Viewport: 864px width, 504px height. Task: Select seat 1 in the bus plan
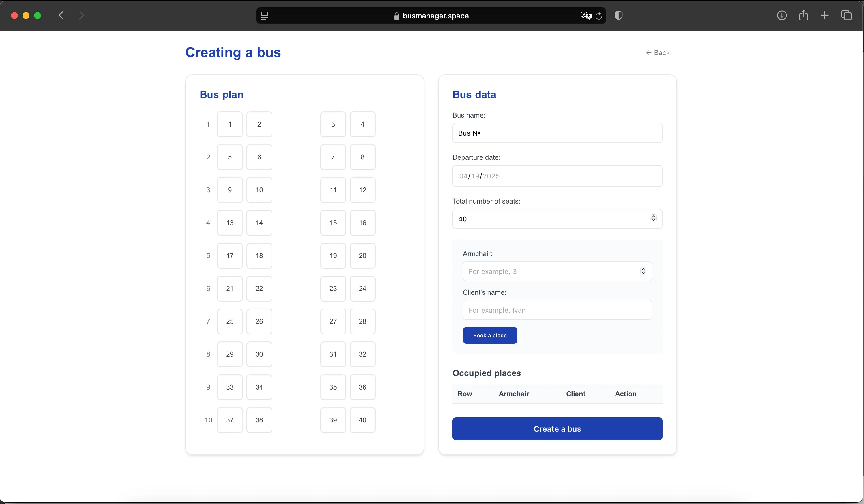tap(230, 124)
